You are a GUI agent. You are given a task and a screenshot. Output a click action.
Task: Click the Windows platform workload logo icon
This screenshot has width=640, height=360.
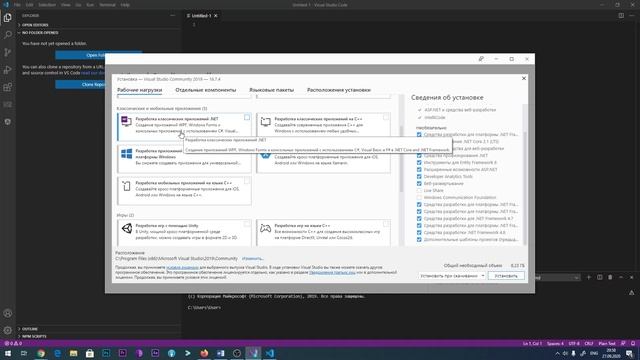[x=127, y=153]
